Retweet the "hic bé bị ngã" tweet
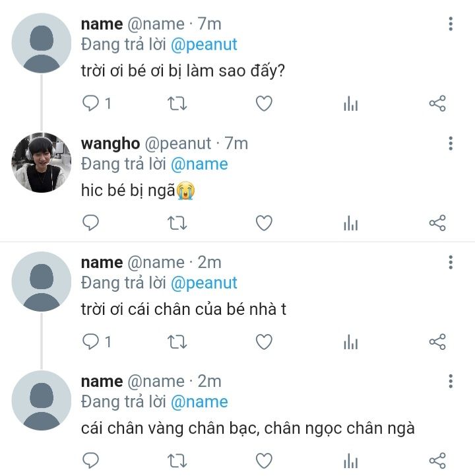 tap(177, 223)
